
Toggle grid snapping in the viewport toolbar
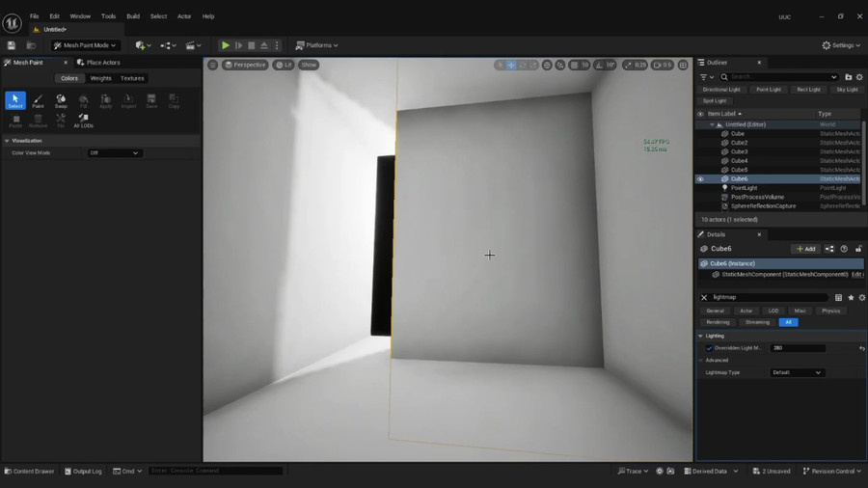pyautogui.click(x=574, y=65)
